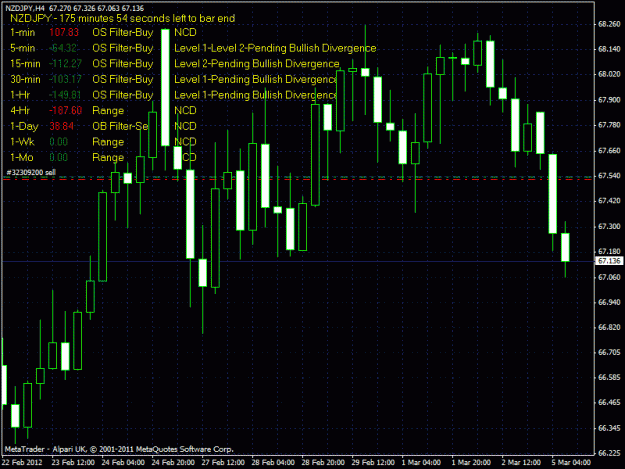Click OS Filter-Buy in the 5-min row
This screenshot has height=469, width=625.
[x=123, y=48]
